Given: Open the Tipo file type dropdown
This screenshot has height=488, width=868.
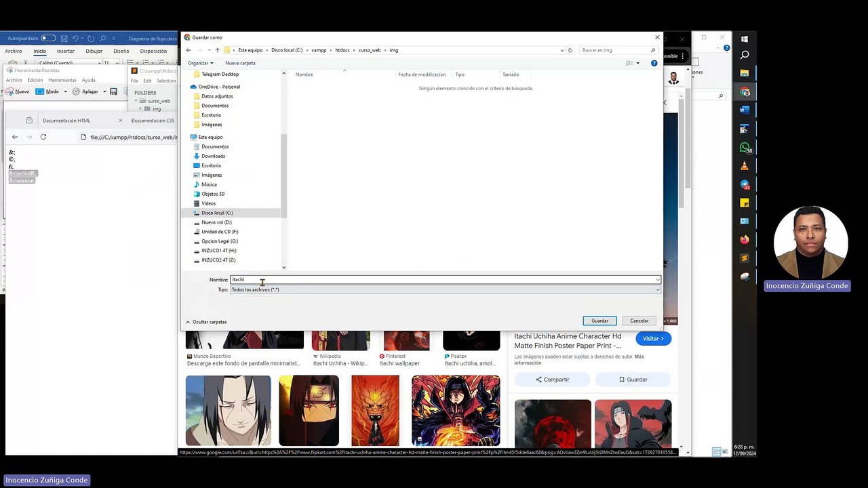Looking at the screenshot, I should 445,289.
